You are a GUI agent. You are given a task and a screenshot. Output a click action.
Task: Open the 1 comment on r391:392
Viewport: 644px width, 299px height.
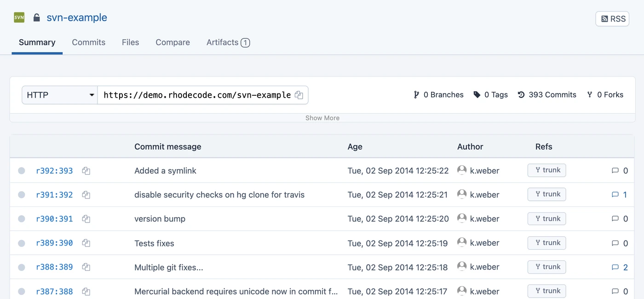click(x=620, y=195)
